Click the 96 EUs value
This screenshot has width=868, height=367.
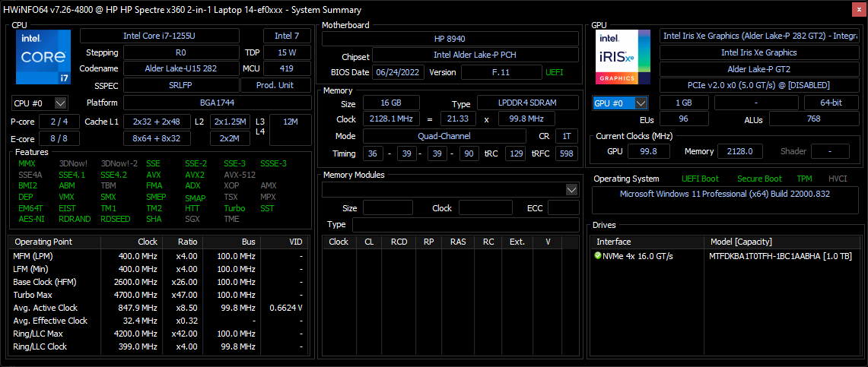684,119
